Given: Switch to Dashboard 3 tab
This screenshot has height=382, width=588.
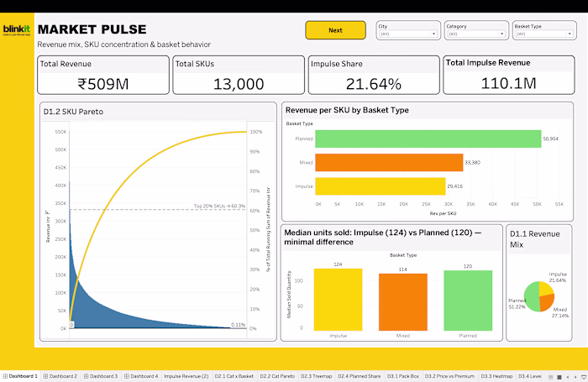Looking at the screenshot, I should tap(101, 376).
